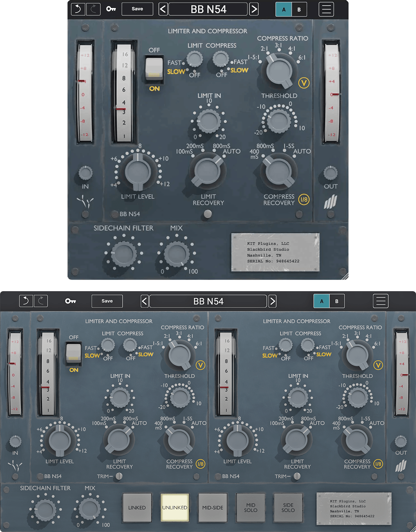Open the BB N54 preset list in the mono plugin
This screenshot has height=532, width=416.
coord(208,9)
